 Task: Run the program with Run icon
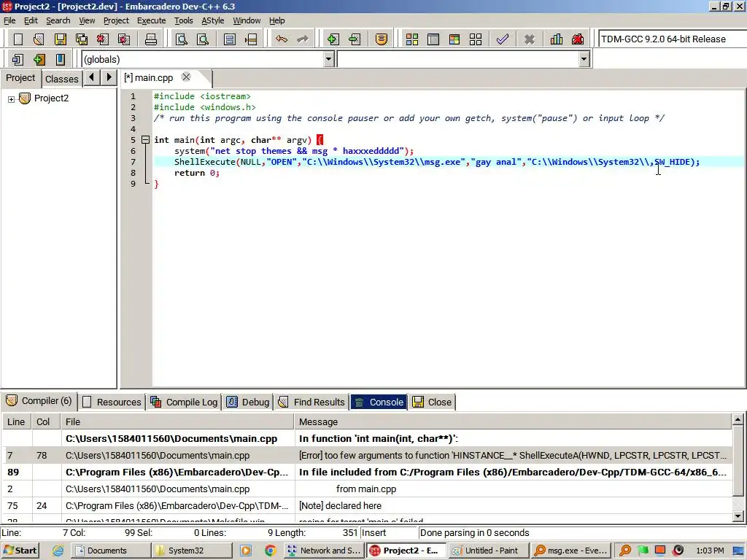click(433, 39)
